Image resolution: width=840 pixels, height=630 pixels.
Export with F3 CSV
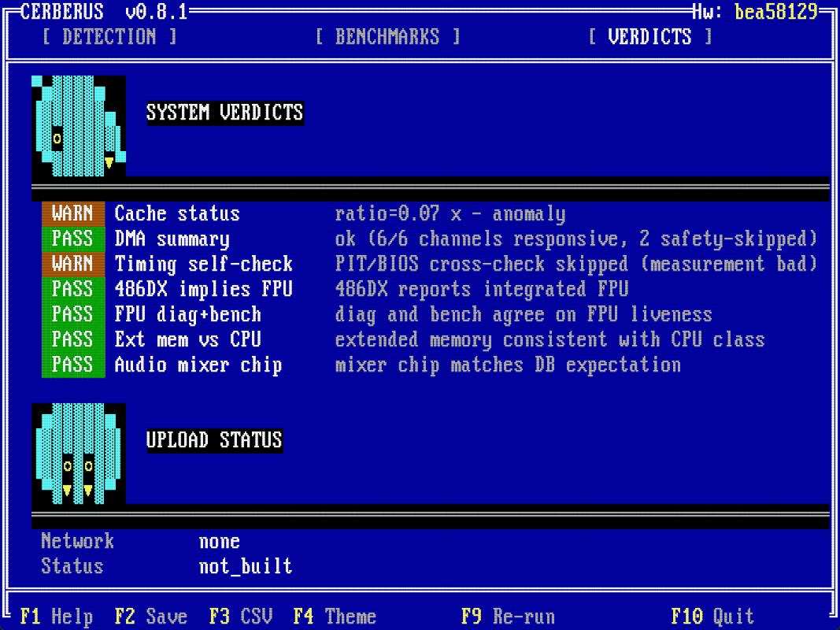(x=241, y=617)
